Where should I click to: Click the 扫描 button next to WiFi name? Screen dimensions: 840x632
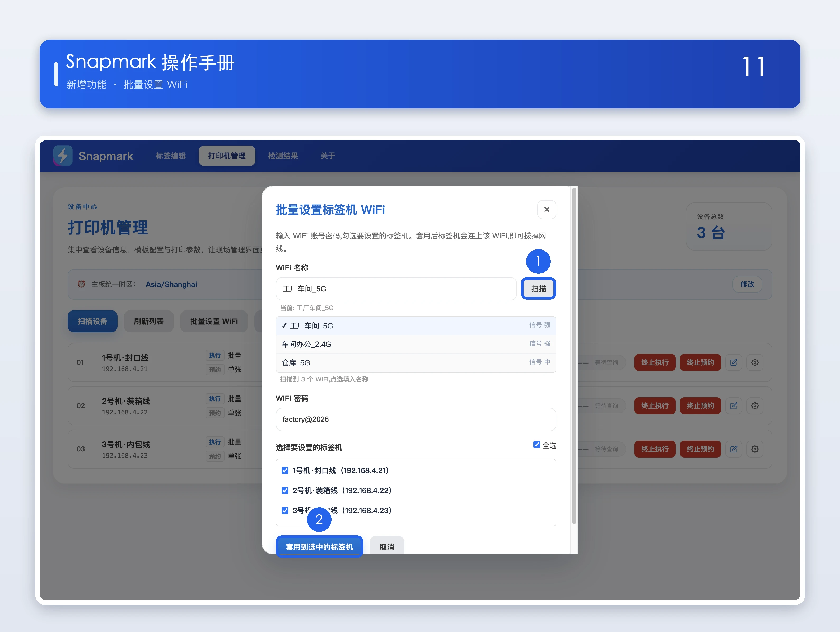pos(538,289)
